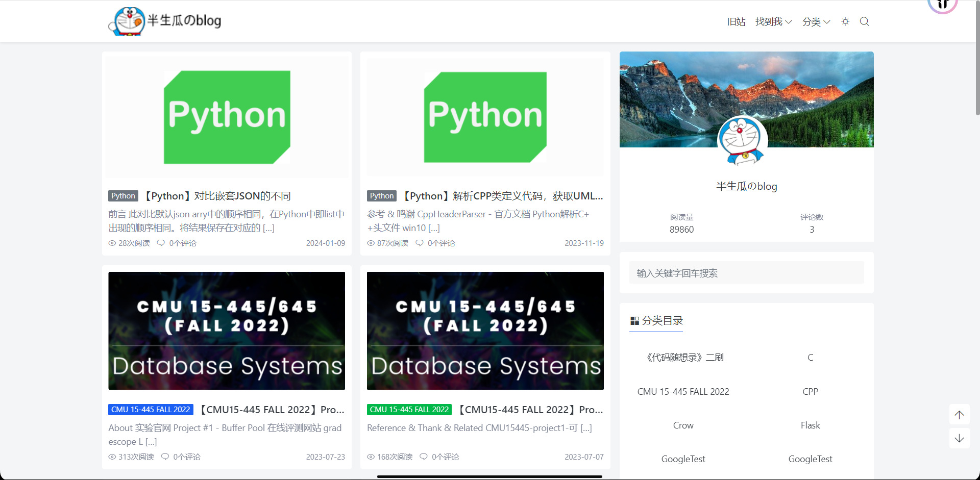The image size is (980, 480).
Task: Open the Python thumbnail of CPP class parsing post
Action: (x=485, y=118)
